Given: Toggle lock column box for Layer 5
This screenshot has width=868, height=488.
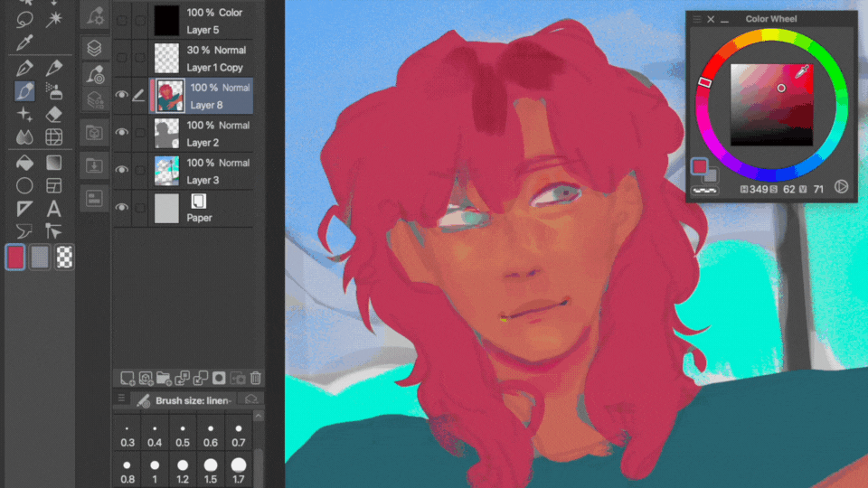Looking at the screenshot, I should (x=140, y=21).
